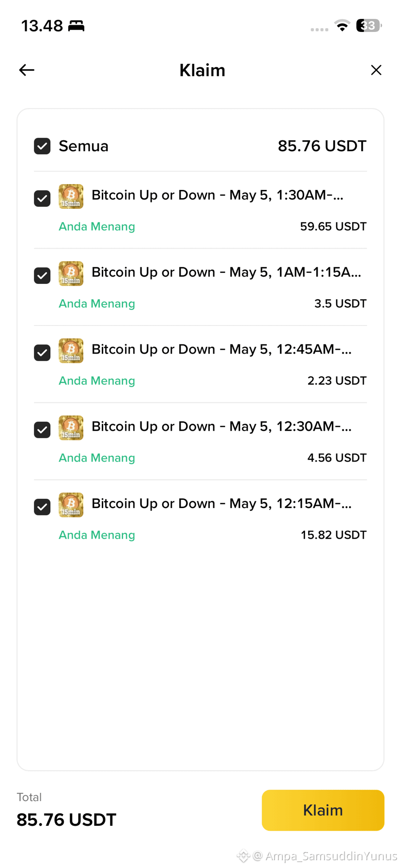
Task: Toggle the 15.82 USDT reward checkbox
Action: pos(42,507)
